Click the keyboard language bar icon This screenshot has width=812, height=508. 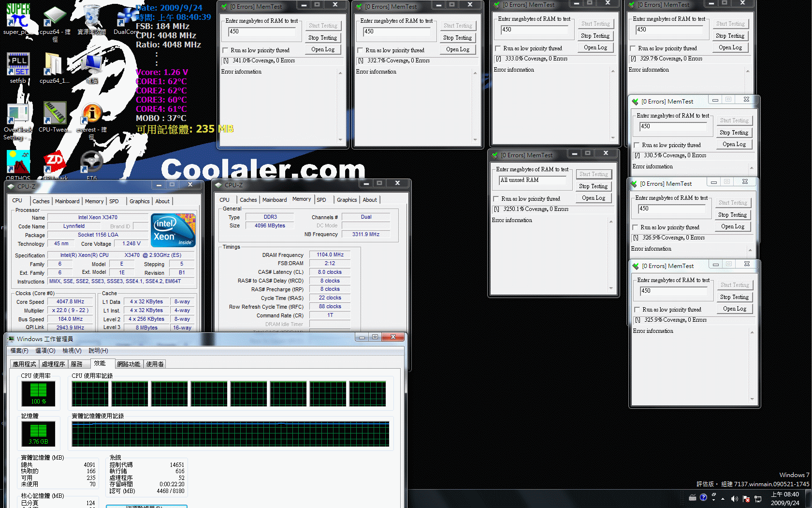(692, 497)
